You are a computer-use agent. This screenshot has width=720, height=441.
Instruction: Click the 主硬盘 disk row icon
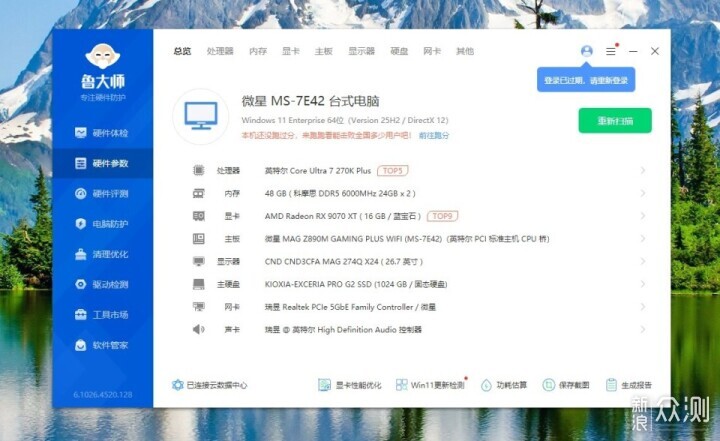[x=198, y=284]
